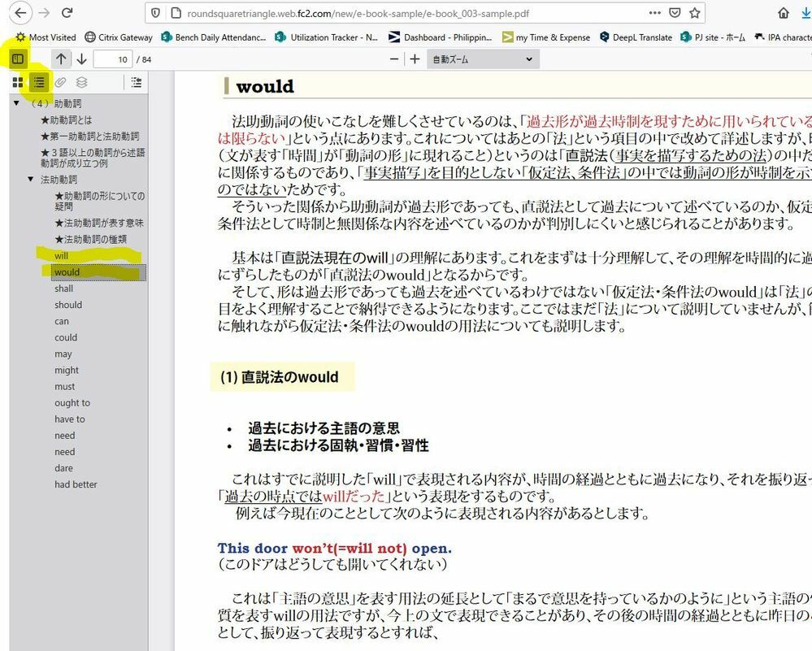
Task: Show page thumbnails view in sidebar
Action: [x=17, y=82]
